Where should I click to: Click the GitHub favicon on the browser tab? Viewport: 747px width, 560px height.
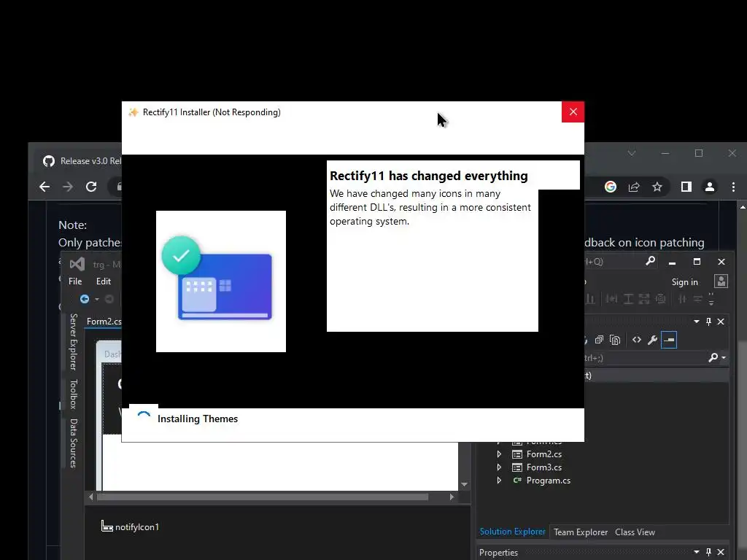pyautogui.click(x=49, y=161)
